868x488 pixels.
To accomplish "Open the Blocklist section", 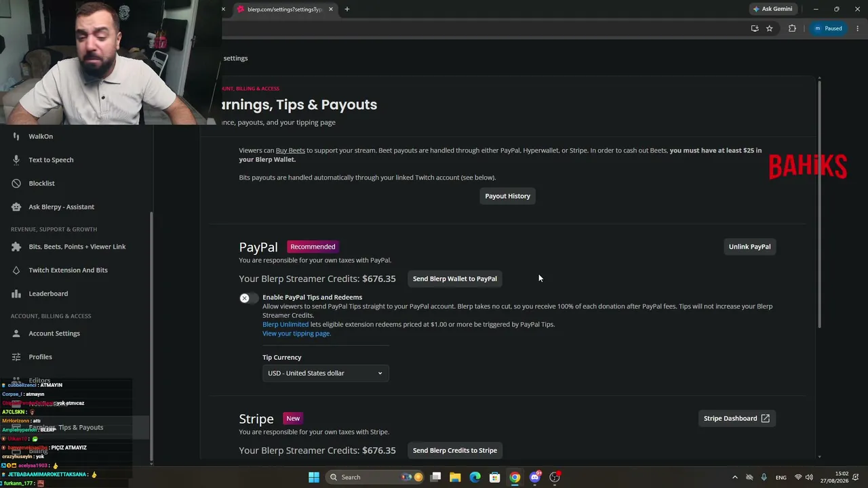I will [41, 183].
